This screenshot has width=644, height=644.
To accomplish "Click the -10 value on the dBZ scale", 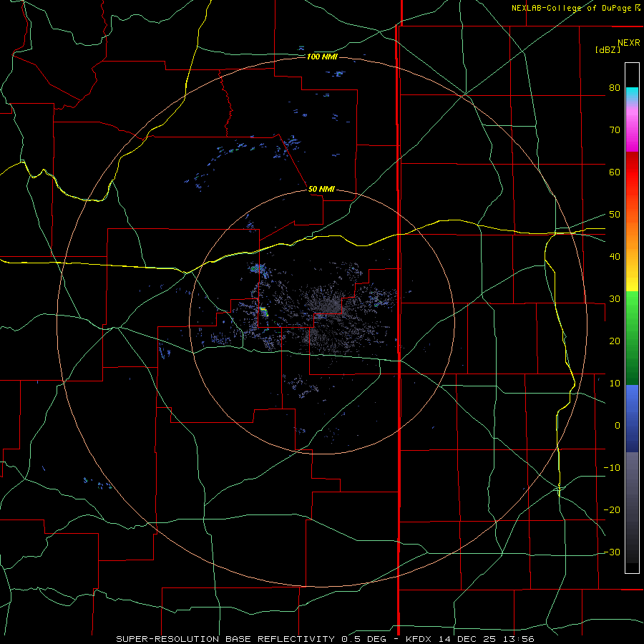I will 612,467.
